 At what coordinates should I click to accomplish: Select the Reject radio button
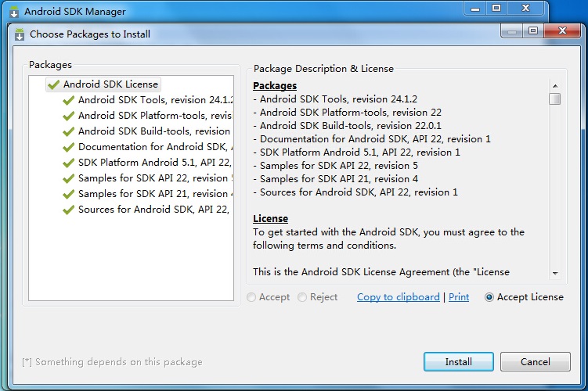pyautogui.click(x=302, y=297)
